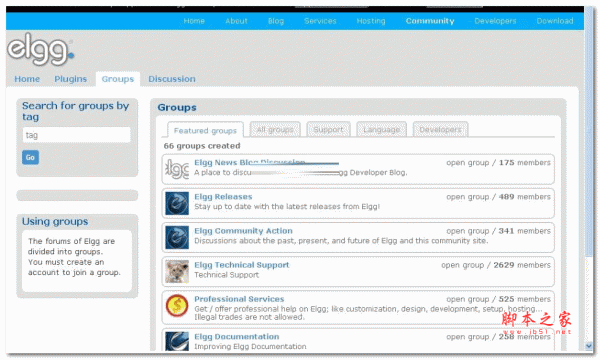
Task: Click the '341 members' count text
Action: [x=525, y=231]
